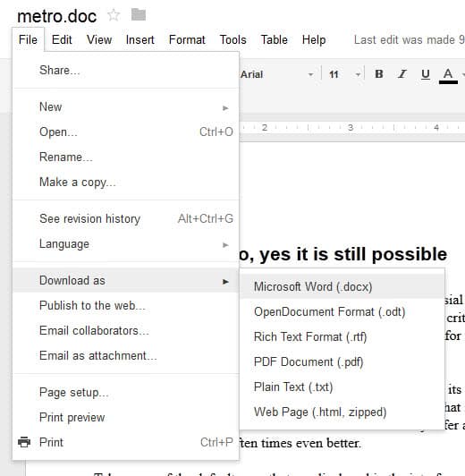Viewport: 465px width, 476px height.
Task: Select the New menu entry
Action: [125, 106]
